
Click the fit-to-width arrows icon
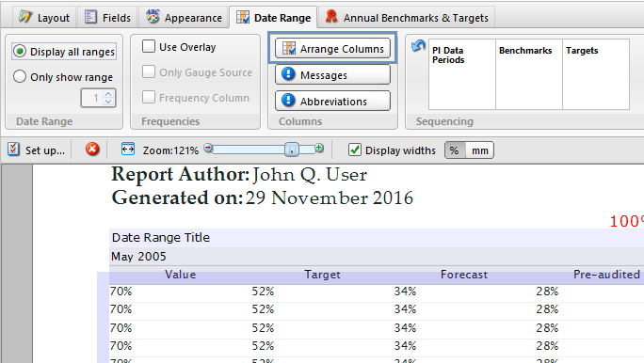pos(128,149)
